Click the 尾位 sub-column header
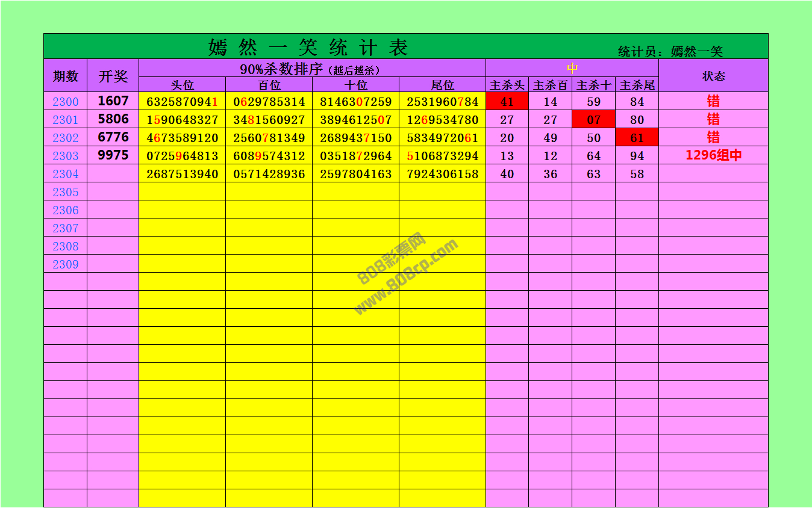This screenshot has width=812, height=508. (x=442, y=85)
